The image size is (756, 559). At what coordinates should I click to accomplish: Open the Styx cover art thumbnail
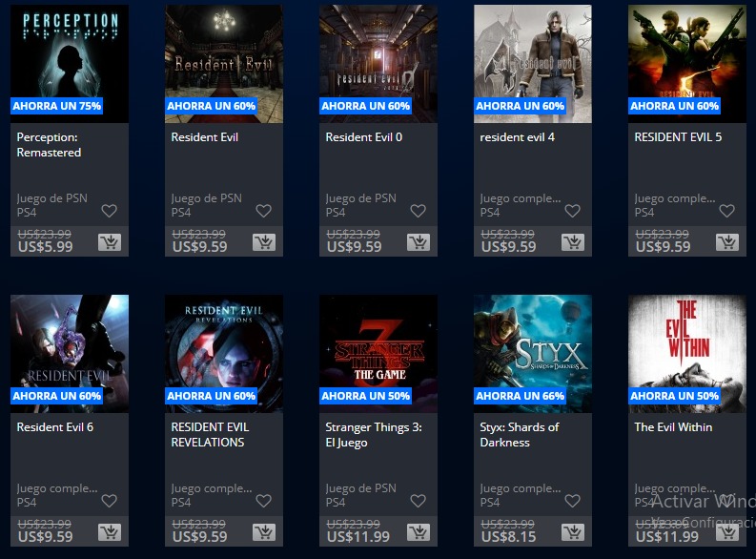coord(533,354)
